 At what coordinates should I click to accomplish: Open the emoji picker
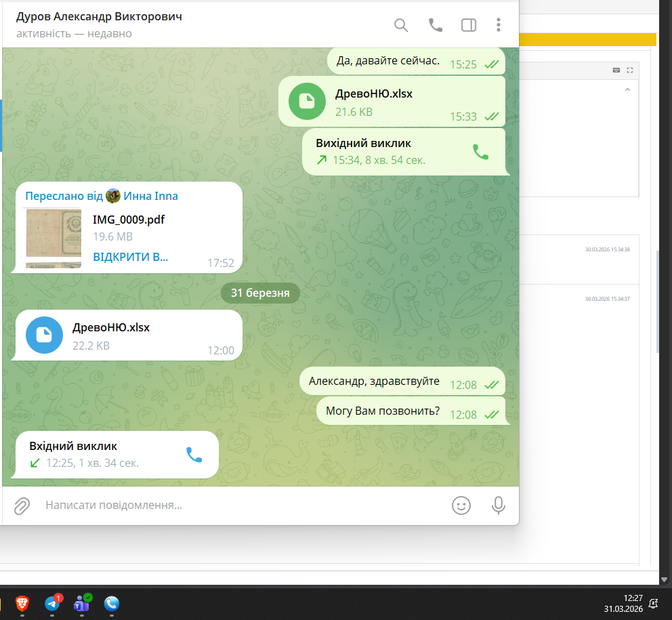coord(461,505)
